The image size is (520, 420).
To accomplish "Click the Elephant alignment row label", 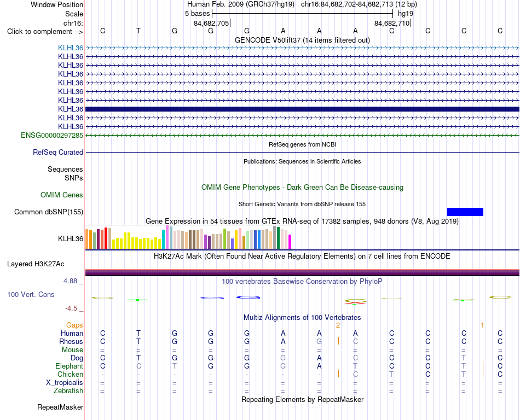I will click(x=69, y=366).
